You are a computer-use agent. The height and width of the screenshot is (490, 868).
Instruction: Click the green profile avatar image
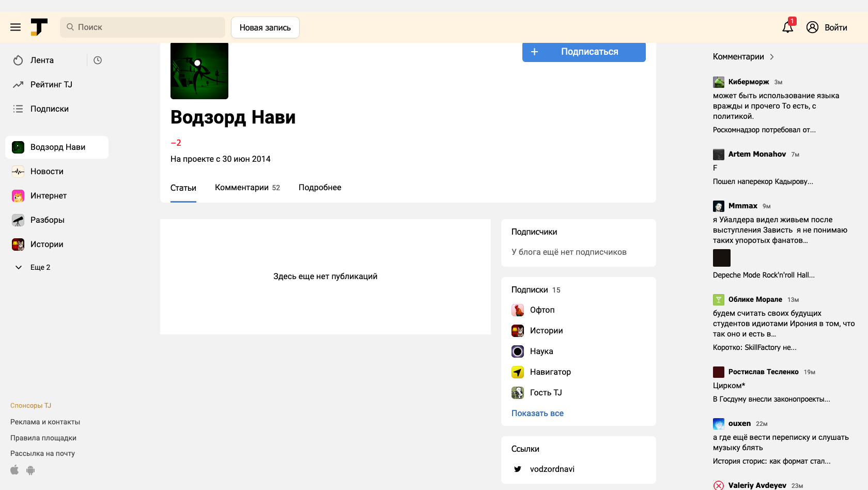click(x=199, y=71)
